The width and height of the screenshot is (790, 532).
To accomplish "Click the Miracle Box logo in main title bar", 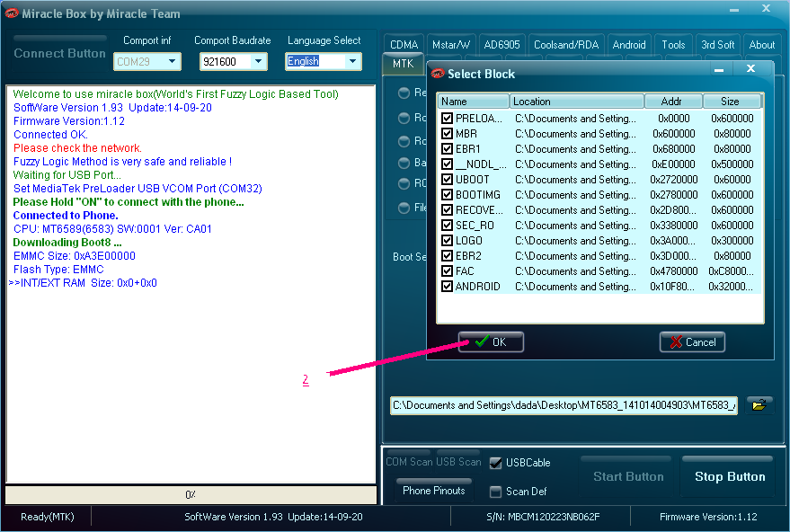I will pyautogui.click(x=12, y=13).
